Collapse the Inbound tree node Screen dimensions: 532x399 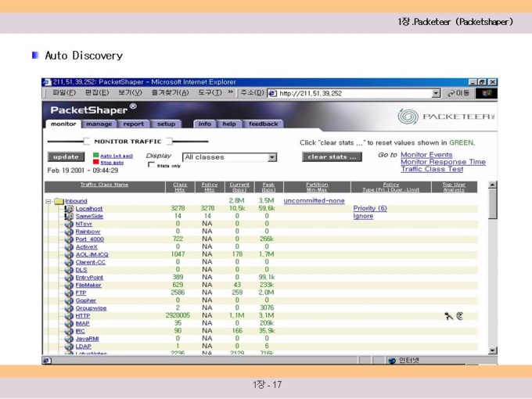click(49, 202)
